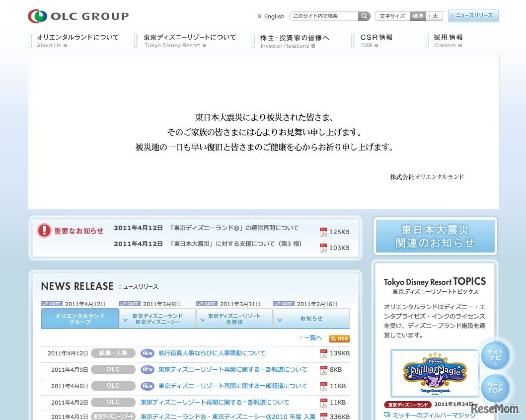The width and height of the screenshot is (526, 420).
Task: Click OLC label on April 9 row
Action: pos(113,369)
